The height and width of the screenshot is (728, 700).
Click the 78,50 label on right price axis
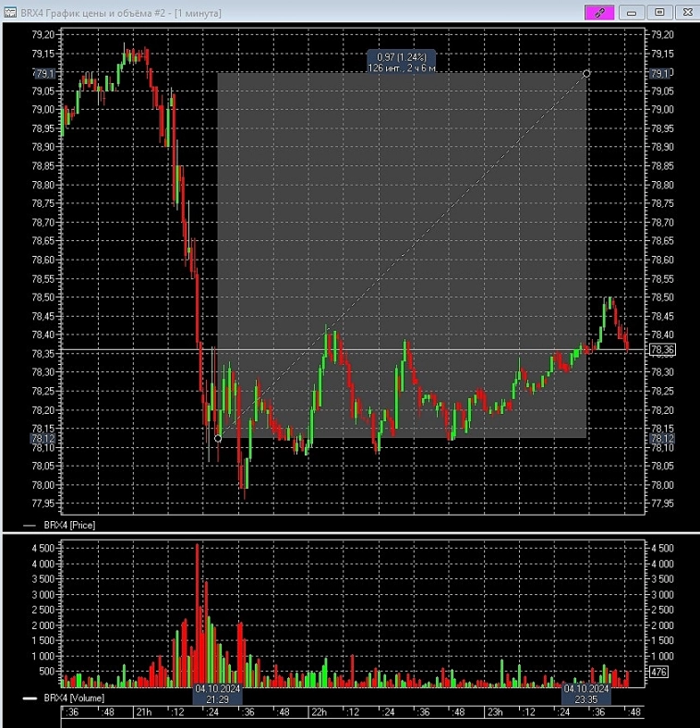(x=662, y=297)
